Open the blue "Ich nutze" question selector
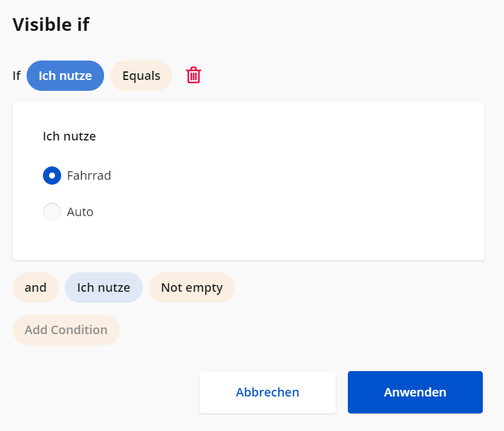The height and width of the screenshot is (431, 504). coord(65,76)
